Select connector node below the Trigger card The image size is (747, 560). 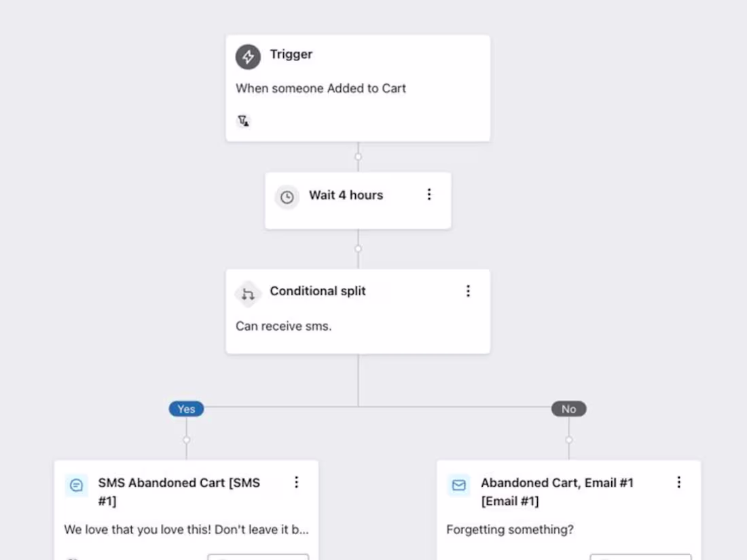(x=359, y=157)
